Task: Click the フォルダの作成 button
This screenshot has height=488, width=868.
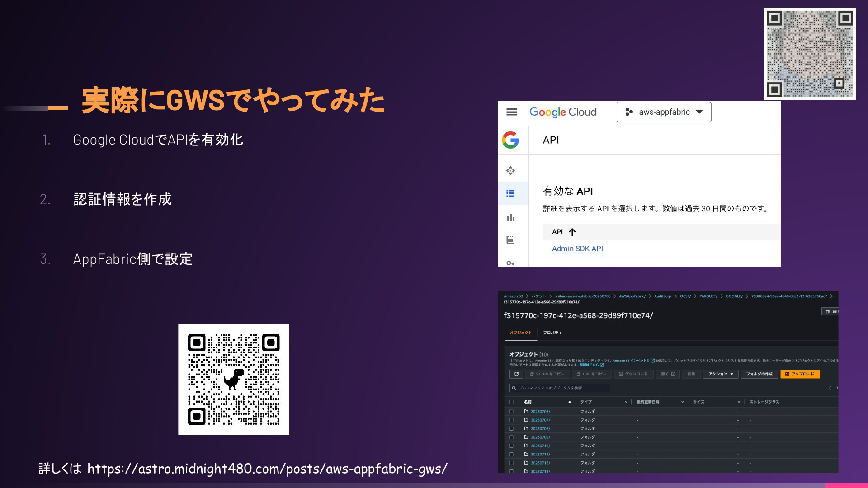Action: point(759,374)
